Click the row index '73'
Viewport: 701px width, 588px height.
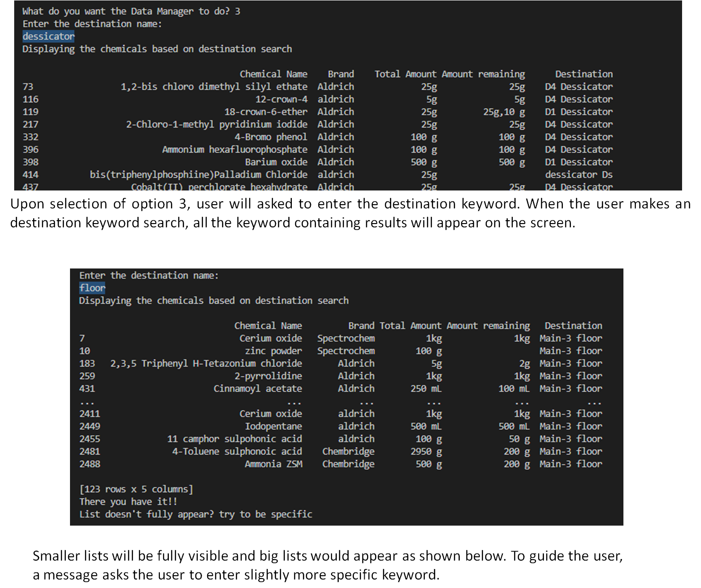click(28, 86)
